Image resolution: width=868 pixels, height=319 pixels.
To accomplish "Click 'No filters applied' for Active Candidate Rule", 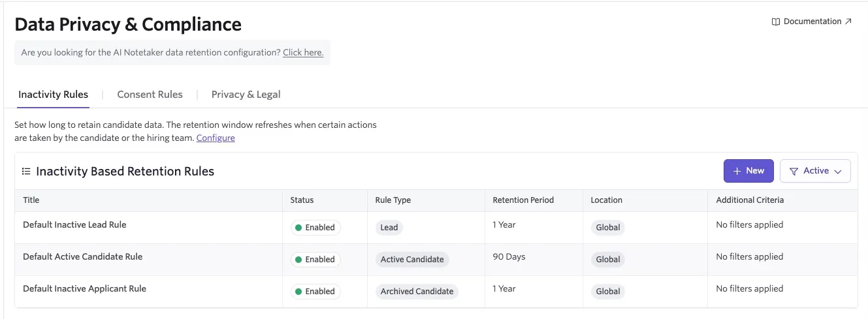I will pyautogui.click(x=749, y=256).
